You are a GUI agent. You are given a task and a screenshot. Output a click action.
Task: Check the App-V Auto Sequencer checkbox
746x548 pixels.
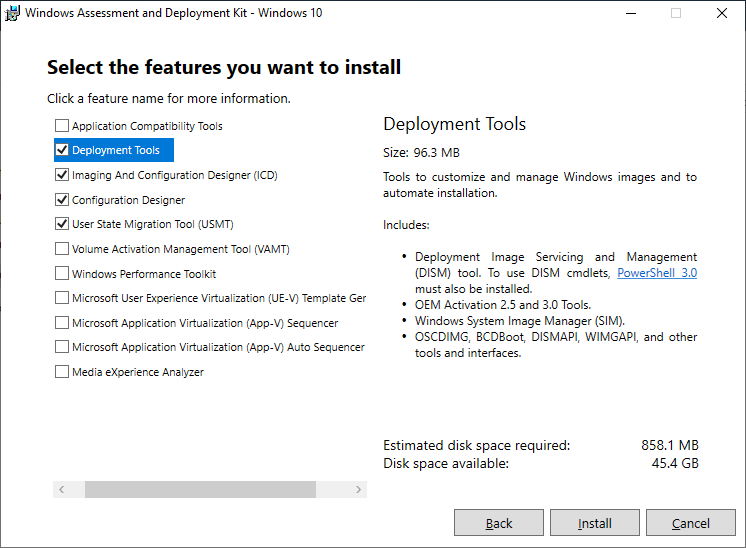(x=62, y=347)
